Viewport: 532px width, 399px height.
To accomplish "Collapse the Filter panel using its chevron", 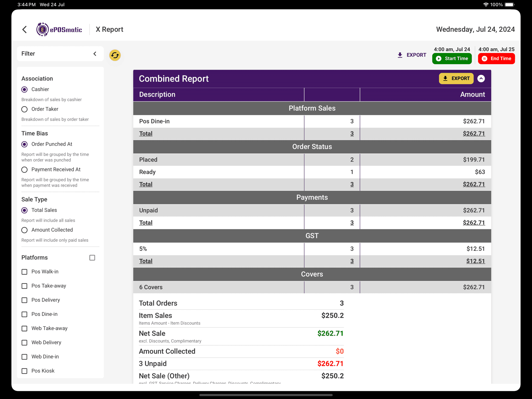I will (95, 54).
